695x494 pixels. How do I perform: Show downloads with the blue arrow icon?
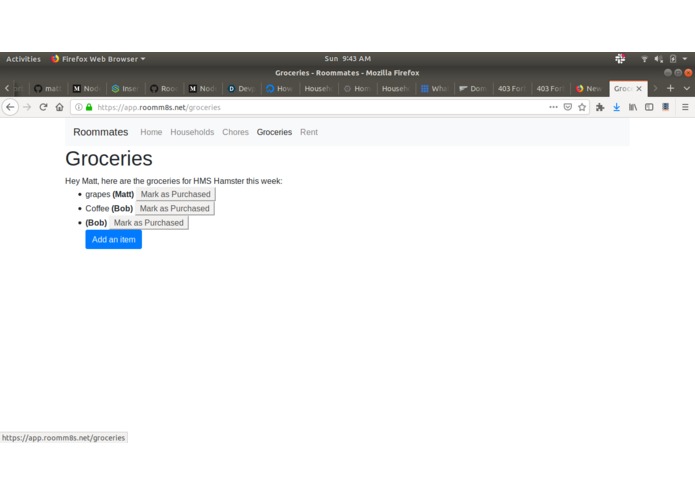coord(617,107)
